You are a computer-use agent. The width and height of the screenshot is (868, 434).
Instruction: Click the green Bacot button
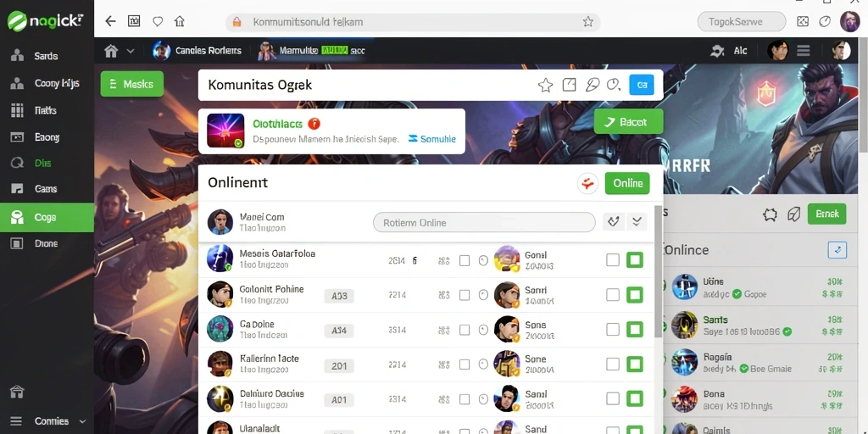(628, 122)
